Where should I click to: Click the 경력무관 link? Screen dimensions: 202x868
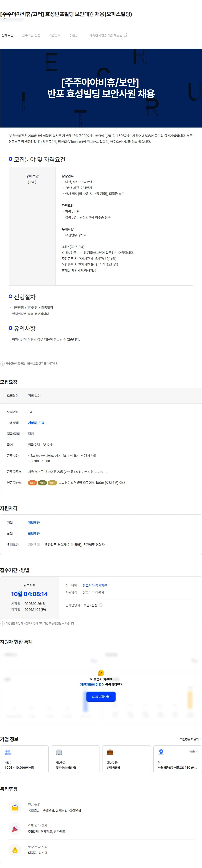point(34,523)
